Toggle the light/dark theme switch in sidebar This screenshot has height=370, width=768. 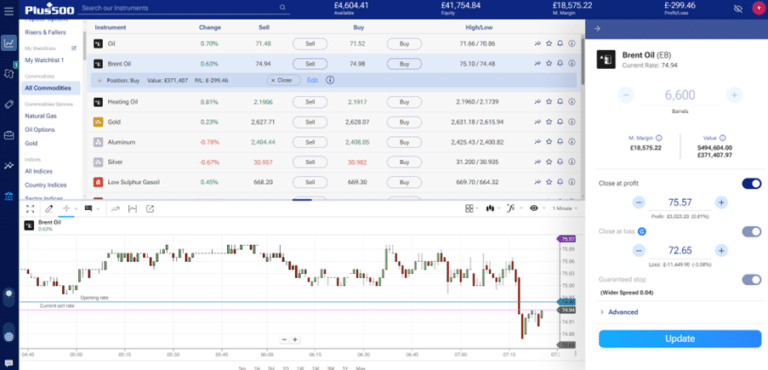click(9, 296)
